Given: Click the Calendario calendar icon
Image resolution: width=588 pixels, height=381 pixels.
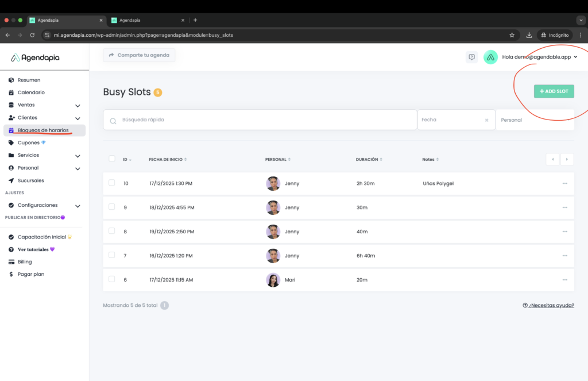Looking at the screenshot, I should pyautogui.click(x=11, y=93).
